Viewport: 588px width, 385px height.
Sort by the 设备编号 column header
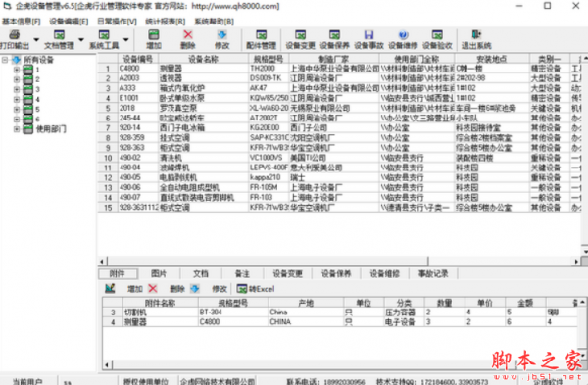[138, 59]
